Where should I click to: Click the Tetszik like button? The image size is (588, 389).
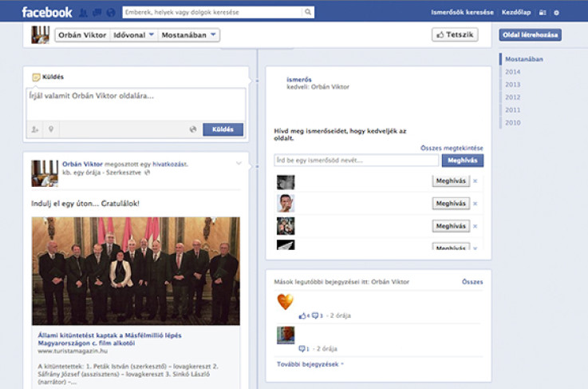coord(455,34)
